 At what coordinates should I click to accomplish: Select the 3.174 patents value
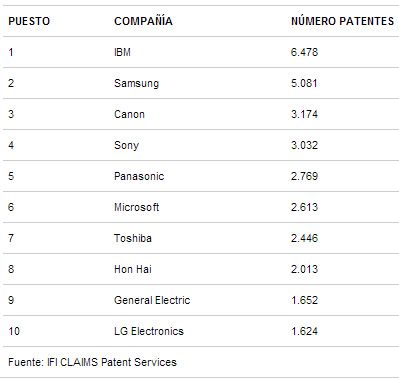click(304, 114)
